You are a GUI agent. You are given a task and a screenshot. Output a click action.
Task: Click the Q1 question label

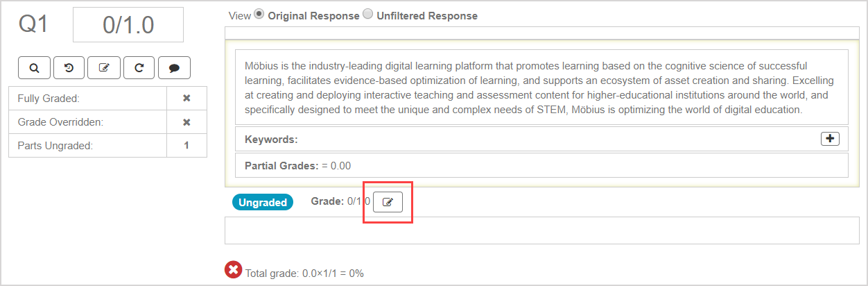[34, 24]
